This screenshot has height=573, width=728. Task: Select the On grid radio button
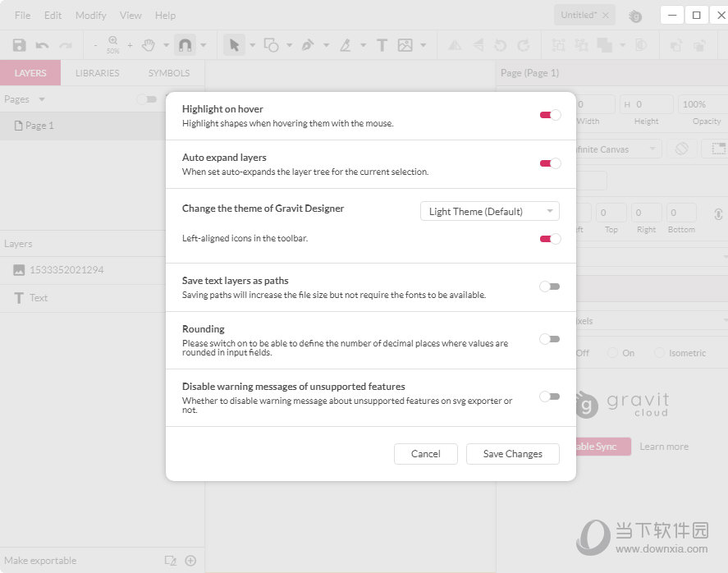[x=612, y=353]
